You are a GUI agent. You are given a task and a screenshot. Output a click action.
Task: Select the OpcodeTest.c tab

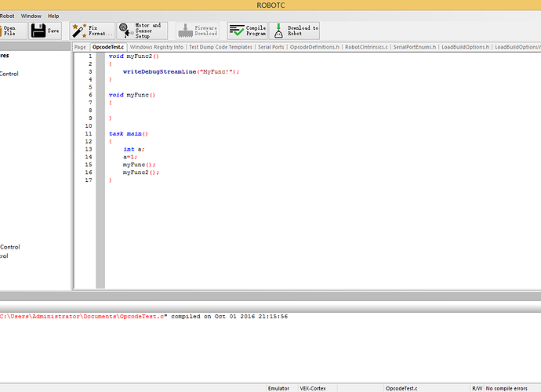(x=108, y=47)
